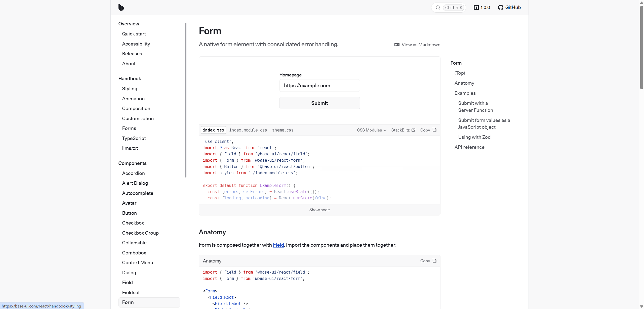644x309 pixels.
Task: Copy the Anatomy snippet via copy icon
Action: [434, 261]
